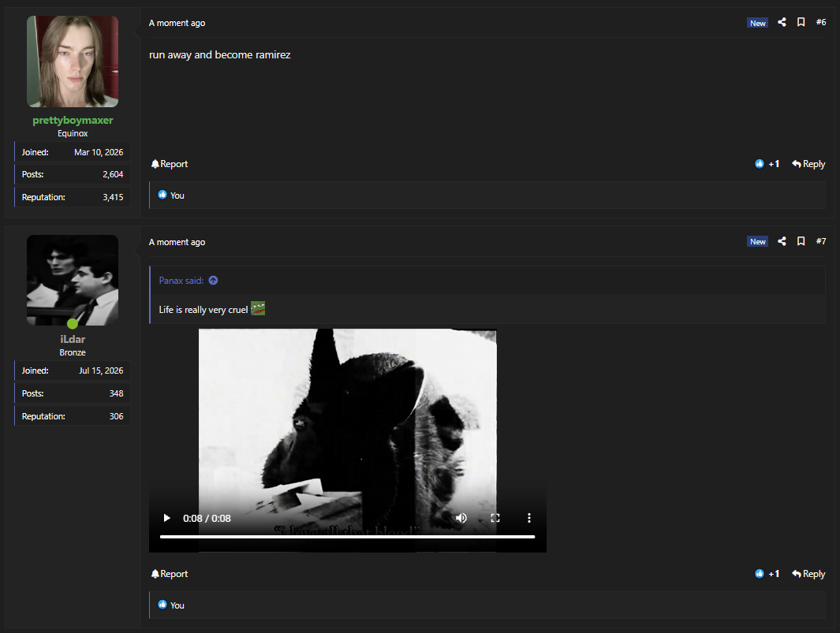
Task: Bookmark post #6
Action: (x=801, y=22)
